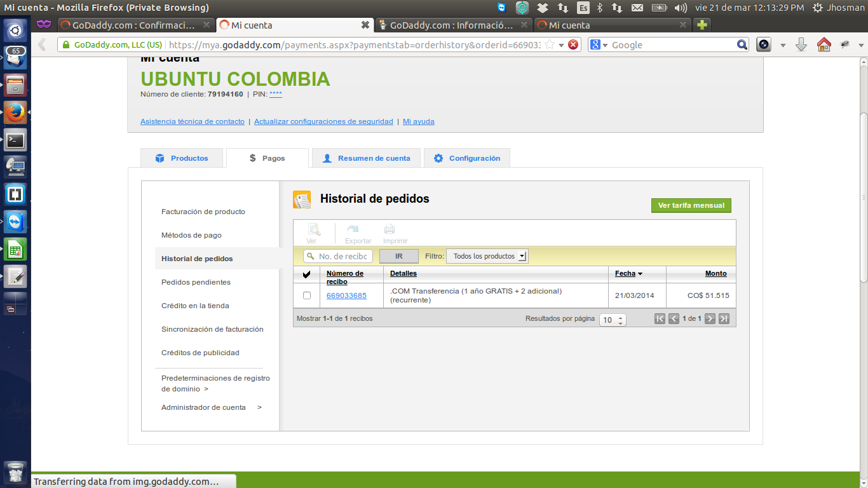868x488 pixels.
Task: Bookmark this page with the star icon
Action: click(550, 44)
